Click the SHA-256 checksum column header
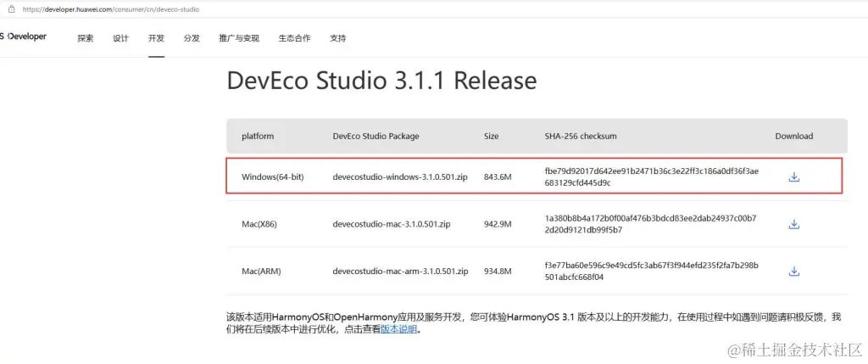The width and height of the screenshot is (868, 364). pos(581,136)
